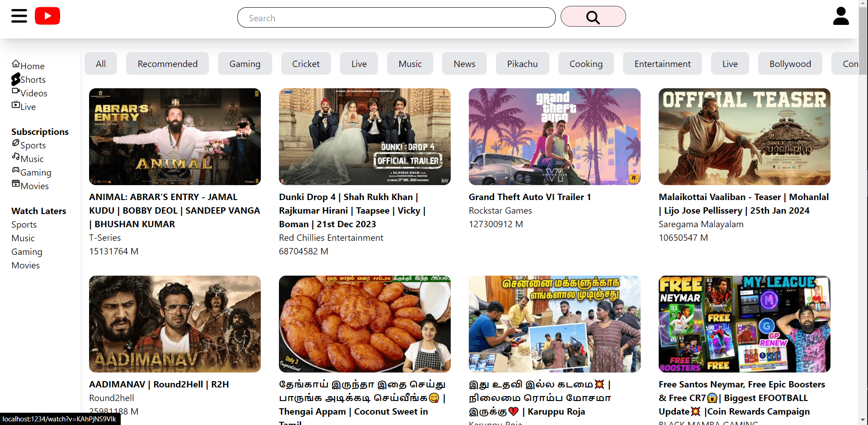Click the Movies subscription icon
This screenshot has height=425, width=868.
coord(16,183)
